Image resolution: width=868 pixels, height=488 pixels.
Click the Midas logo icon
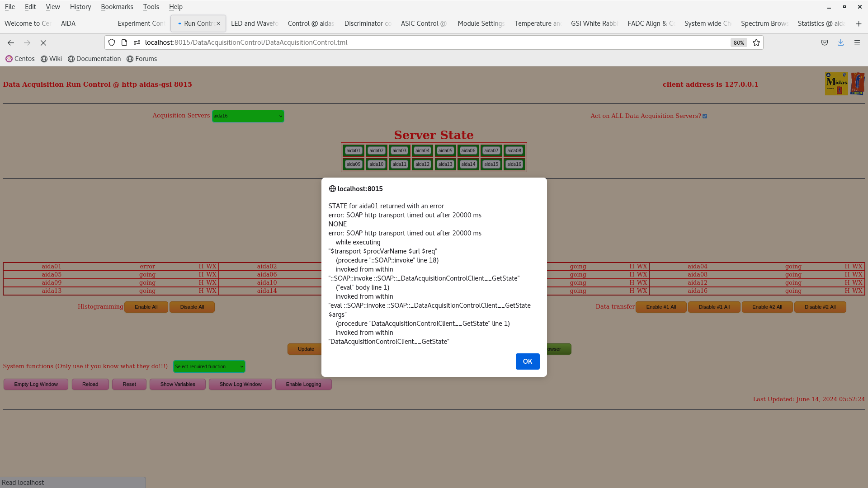836,84
